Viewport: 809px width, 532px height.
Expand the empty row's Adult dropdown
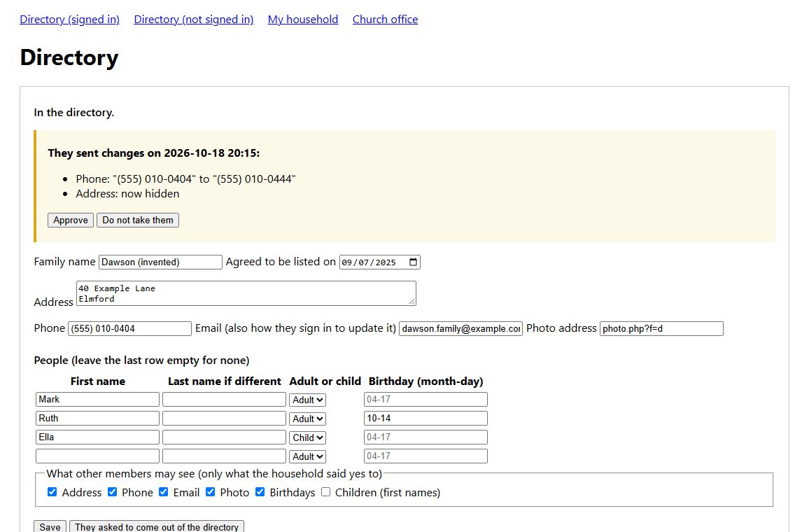tap(307, 456)
